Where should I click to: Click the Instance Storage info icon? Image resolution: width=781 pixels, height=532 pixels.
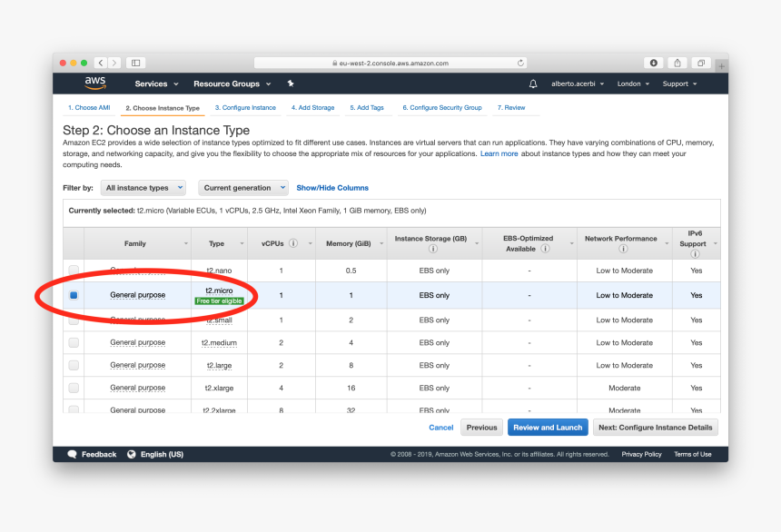coord(433,249)
